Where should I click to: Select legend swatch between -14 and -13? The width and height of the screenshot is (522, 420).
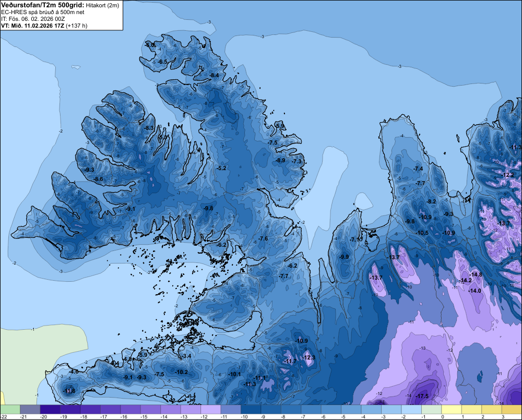[171, 409]
